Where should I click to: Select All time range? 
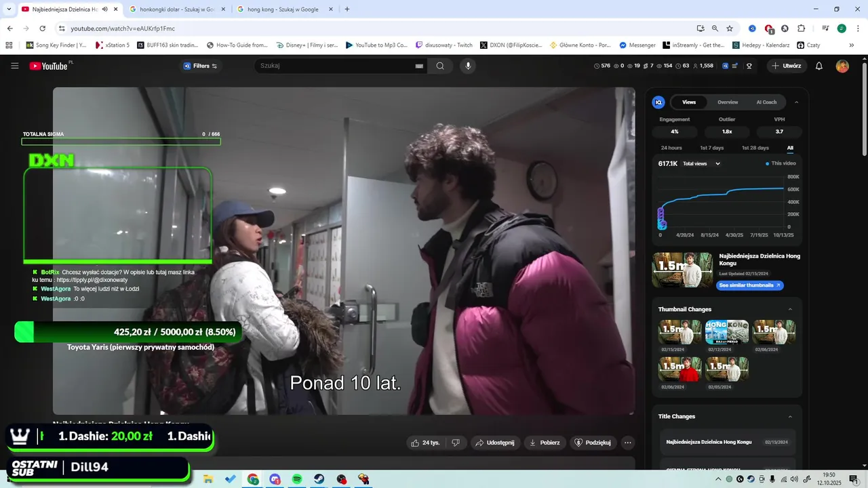790,148
